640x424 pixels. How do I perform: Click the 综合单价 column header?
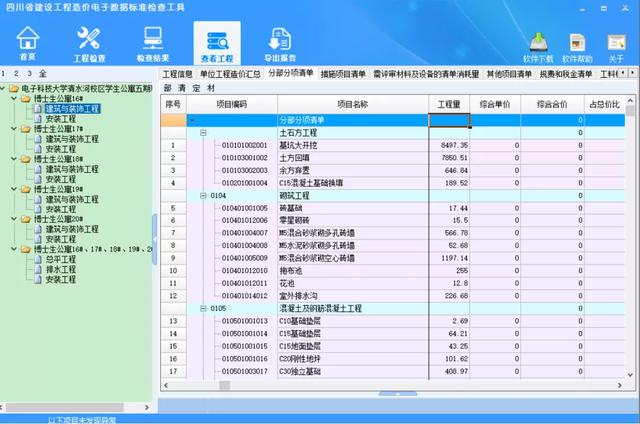click(495, 104)
